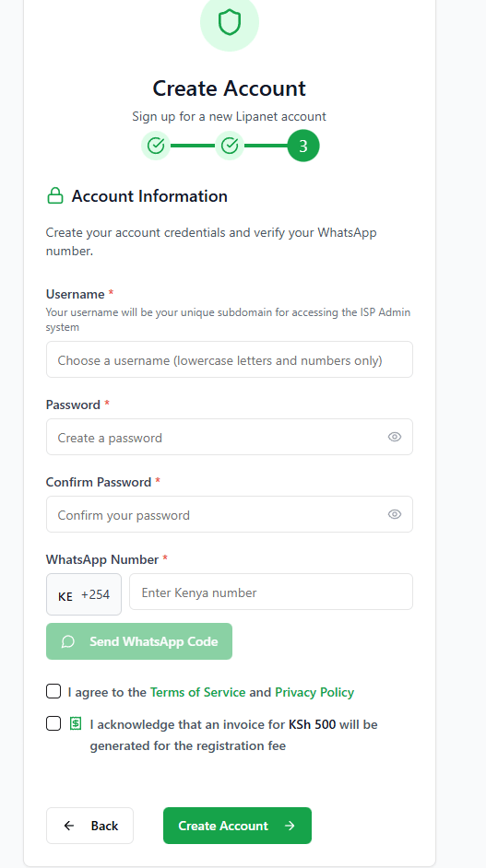
Task: Click the shield icon at top
Action: pos(230,23)
